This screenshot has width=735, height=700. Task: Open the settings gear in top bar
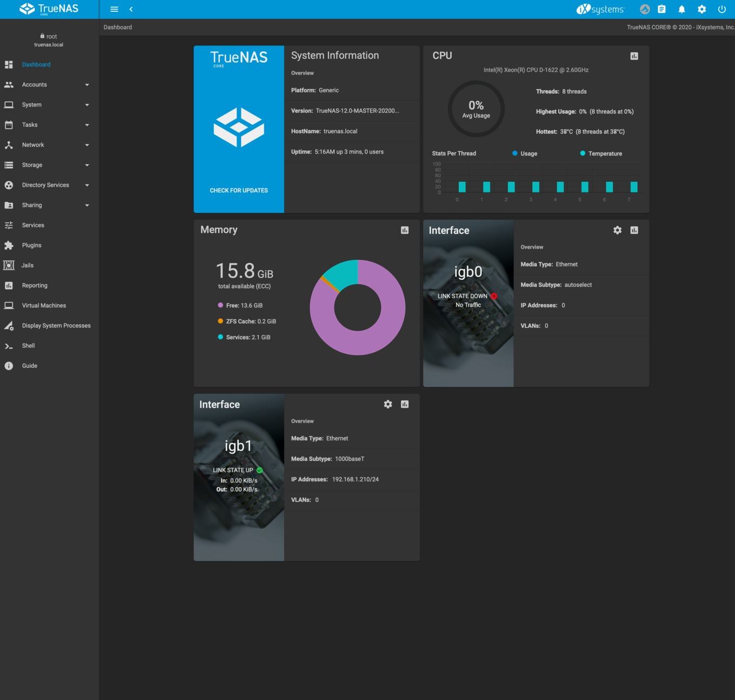click(701, 9)
